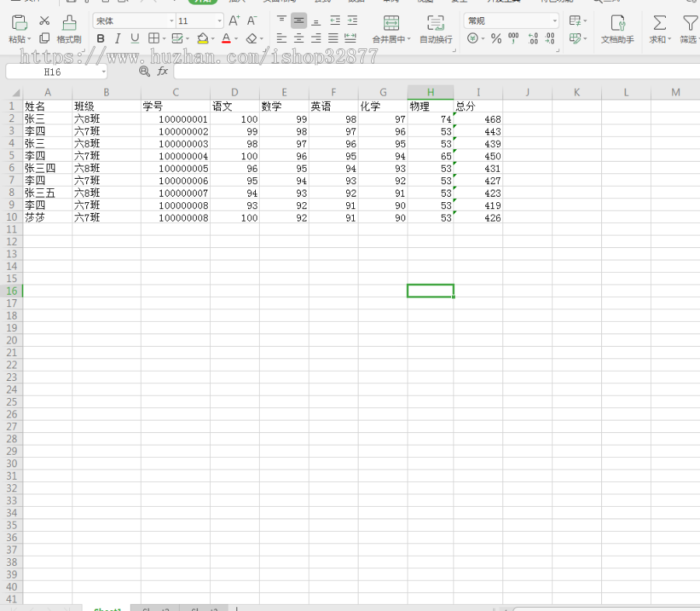Decrease decimal places
Image resolution: width=700 pixels, height=611 pixels.
(550, 39)
